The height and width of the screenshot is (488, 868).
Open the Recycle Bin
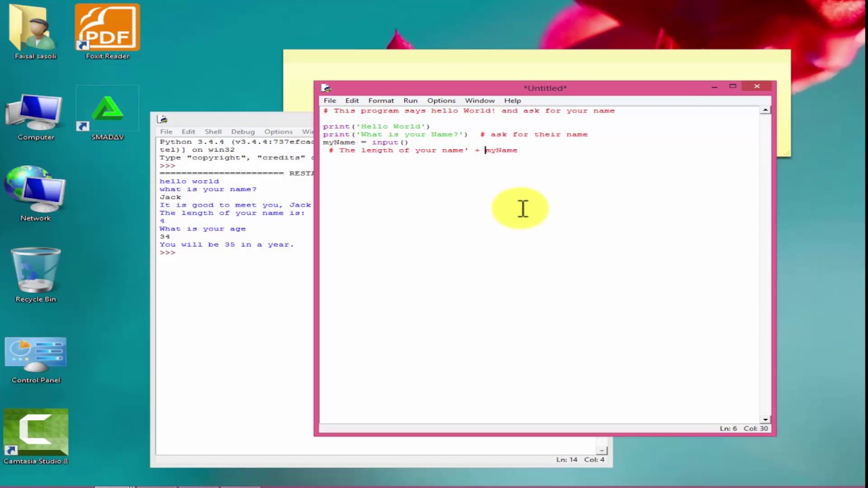coord(35,275)
